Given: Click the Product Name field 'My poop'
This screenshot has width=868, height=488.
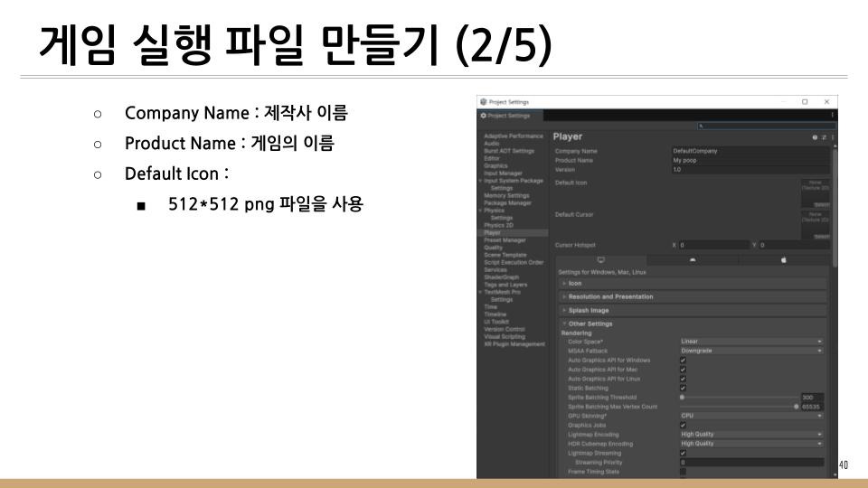Looking at the screenshot, I should coord(750,161).
